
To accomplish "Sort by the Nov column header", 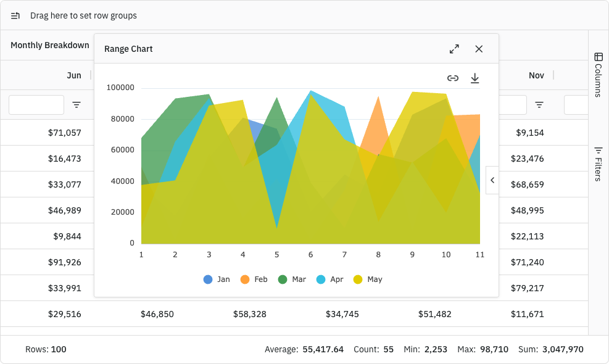I will click(536, 75).
